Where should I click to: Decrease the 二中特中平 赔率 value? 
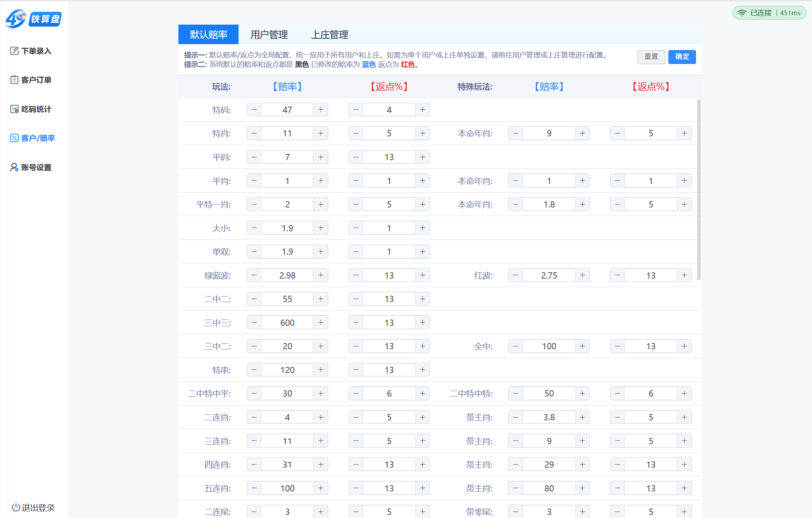[254, 393]
